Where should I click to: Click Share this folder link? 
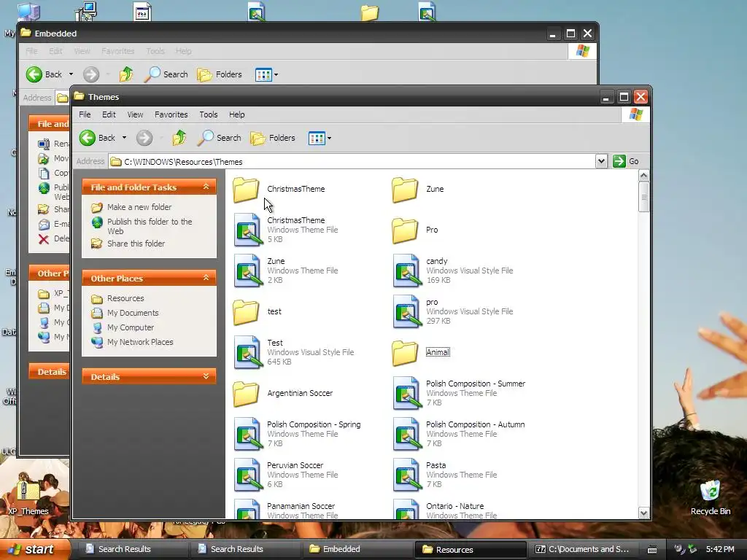[136, 244]
